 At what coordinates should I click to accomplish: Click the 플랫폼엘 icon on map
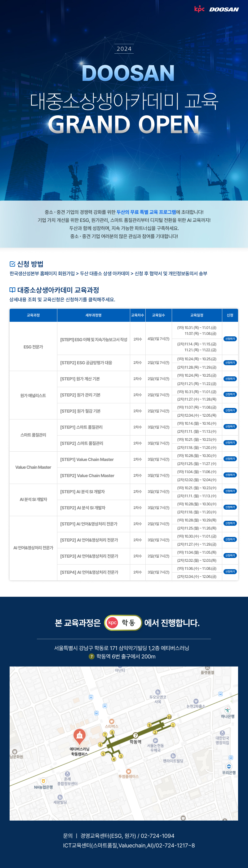coord(208,668)
